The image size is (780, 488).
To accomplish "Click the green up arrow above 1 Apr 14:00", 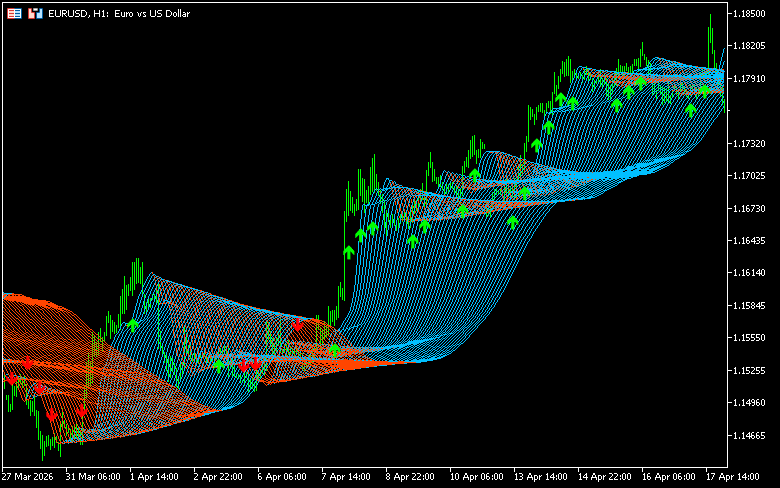I will pos(133,324).
